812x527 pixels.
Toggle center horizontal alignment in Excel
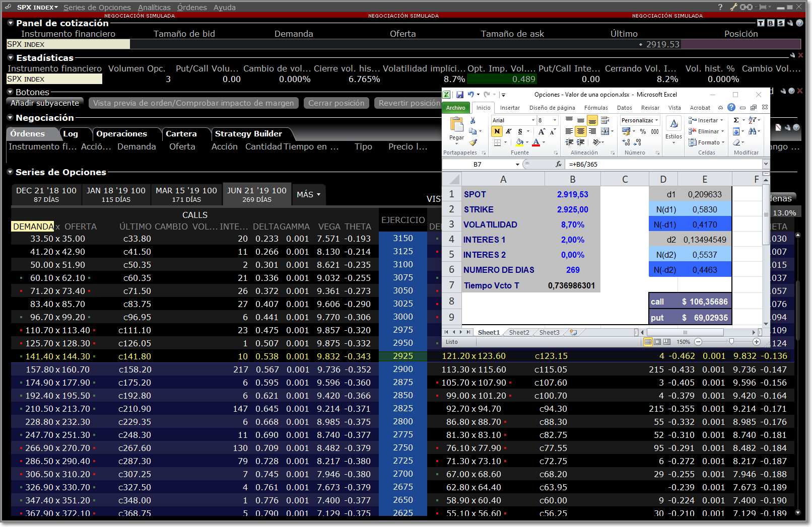pos(581,131)
